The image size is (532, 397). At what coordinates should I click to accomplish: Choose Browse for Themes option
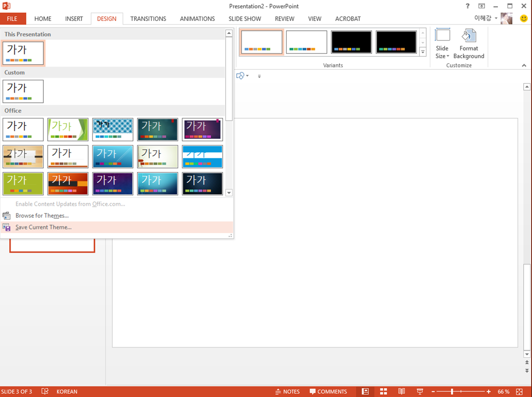point(42,215)
